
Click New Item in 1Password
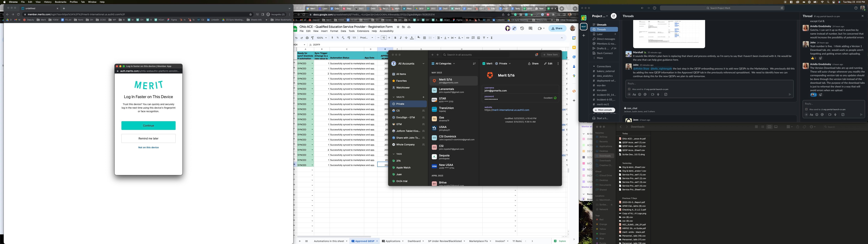pos(550,55)
